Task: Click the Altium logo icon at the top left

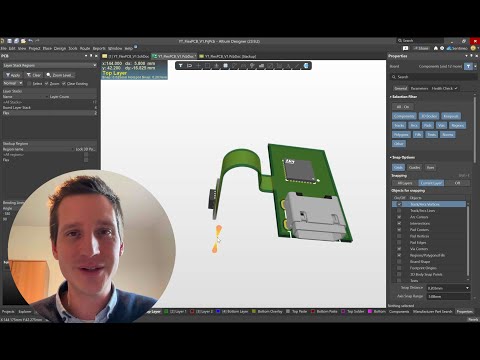Action: [x=2, y=41]
